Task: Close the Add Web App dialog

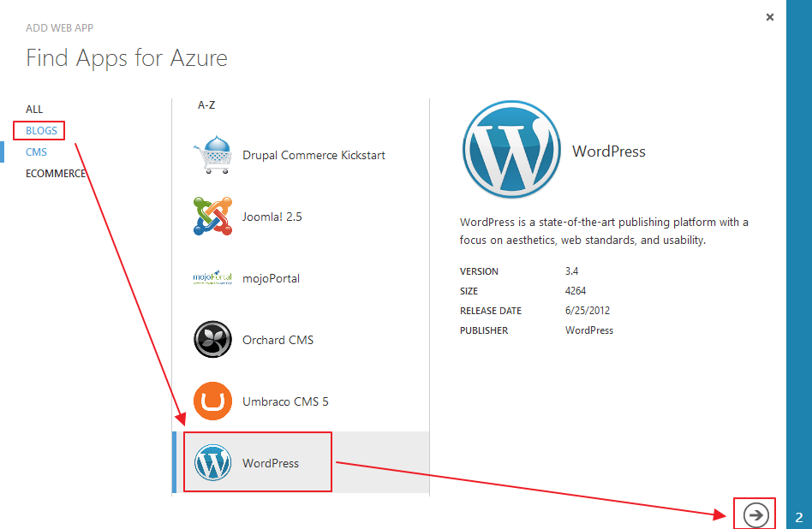Action: pyautogui.click(x=769, y=17)
